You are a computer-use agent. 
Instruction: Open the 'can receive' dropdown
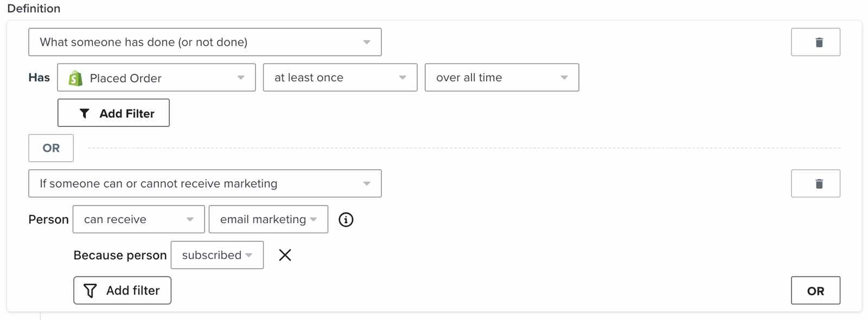139,219
